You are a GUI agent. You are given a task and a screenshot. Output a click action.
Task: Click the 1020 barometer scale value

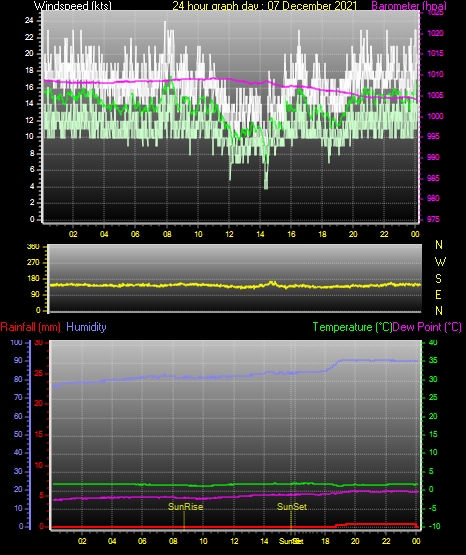coord(435,33)
